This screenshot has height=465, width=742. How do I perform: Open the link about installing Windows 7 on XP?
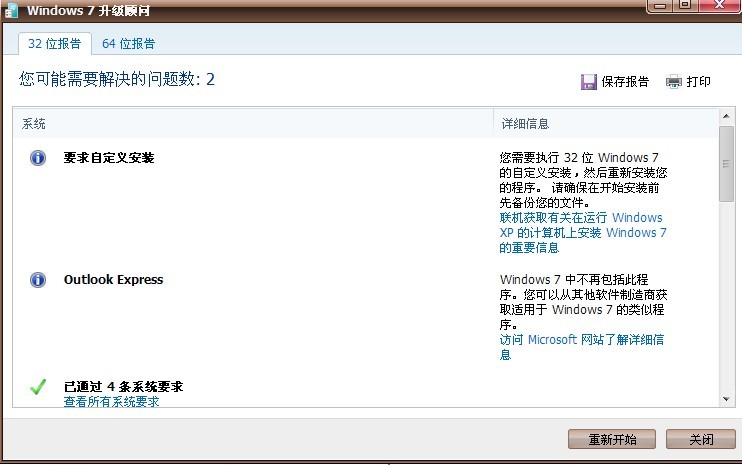(583, 233)
